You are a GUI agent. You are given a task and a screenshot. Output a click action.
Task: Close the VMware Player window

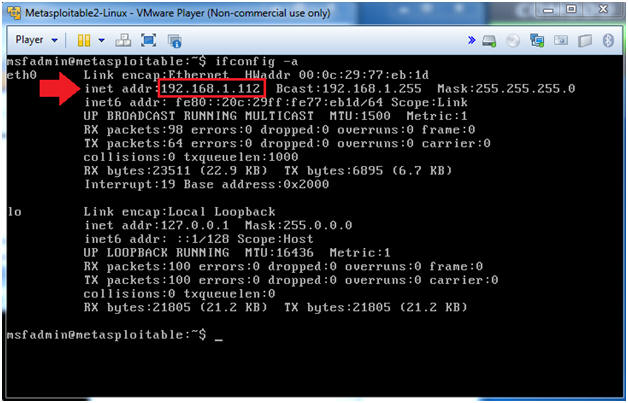pyautogui.click(x=604, y=9)
